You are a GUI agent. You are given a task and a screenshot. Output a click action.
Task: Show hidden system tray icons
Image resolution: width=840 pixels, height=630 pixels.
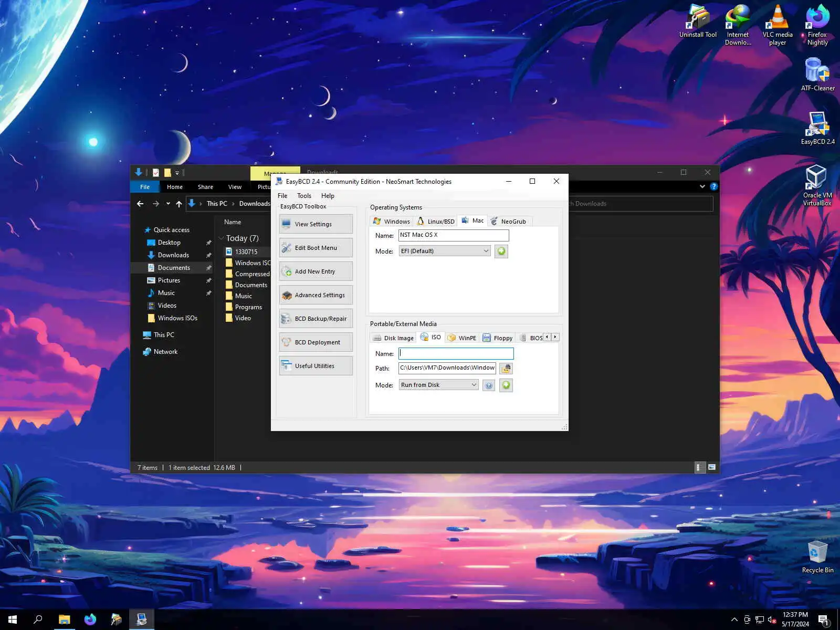734,619
